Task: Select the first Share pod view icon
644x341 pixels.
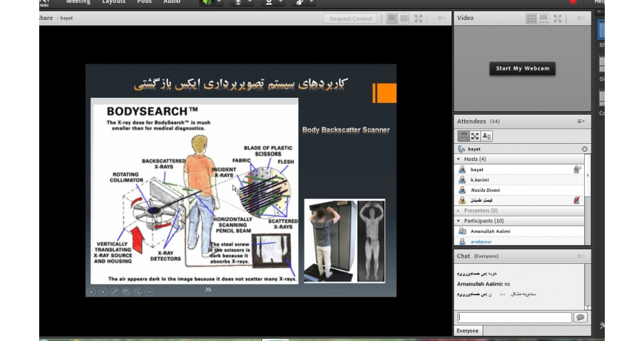Action: point(392,19)
